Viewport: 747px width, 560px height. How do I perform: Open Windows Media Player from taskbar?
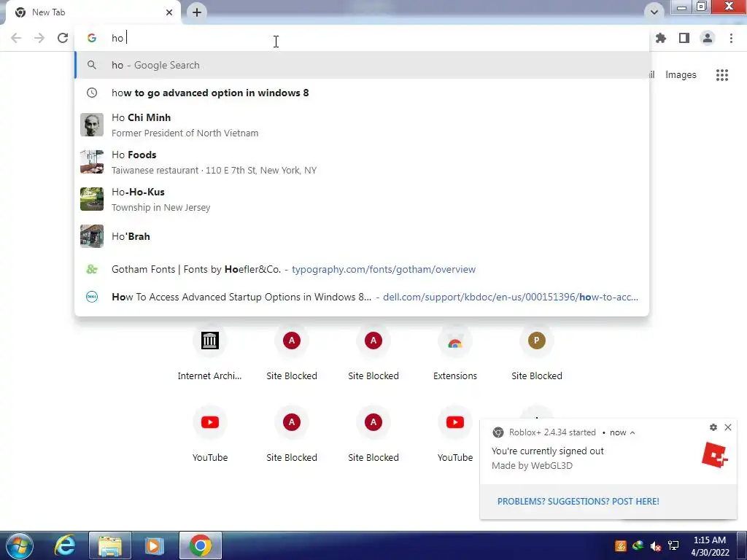(x=154, y=545)
